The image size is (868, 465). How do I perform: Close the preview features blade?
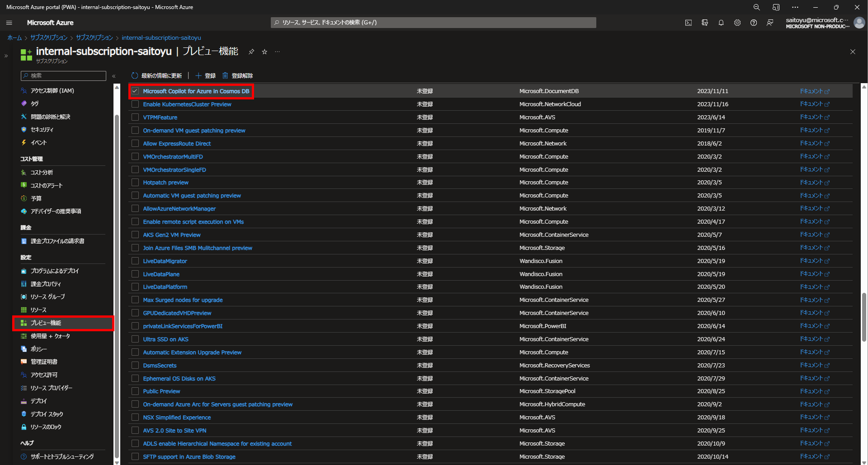tap(853, 52)
